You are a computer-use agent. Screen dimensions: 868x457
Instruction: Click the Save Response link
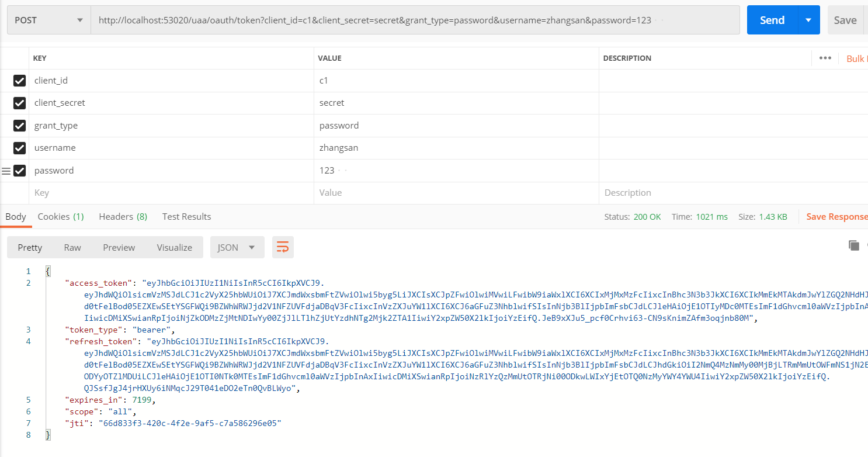[836, 217]
